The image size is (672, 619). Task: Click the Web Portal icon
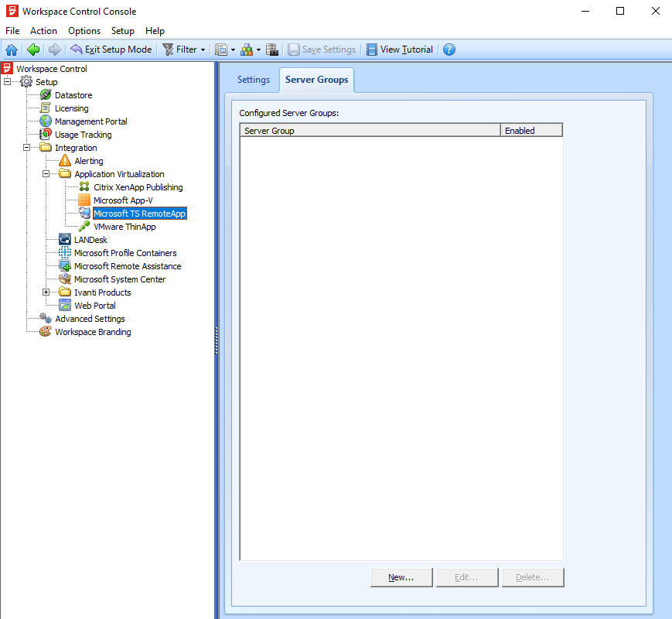(x=65, y=306)
